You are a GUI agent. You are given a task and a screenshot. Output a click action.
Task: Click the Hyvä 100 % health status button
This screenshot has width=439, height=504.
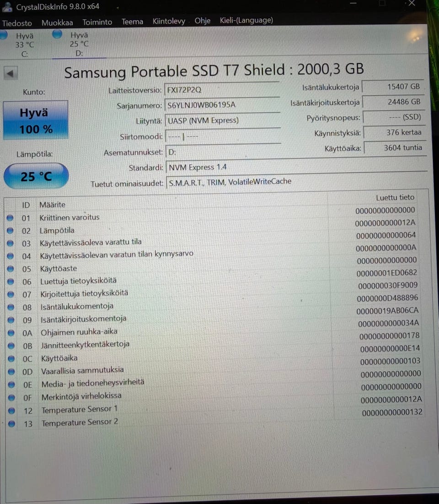click(x=35, y=120)
